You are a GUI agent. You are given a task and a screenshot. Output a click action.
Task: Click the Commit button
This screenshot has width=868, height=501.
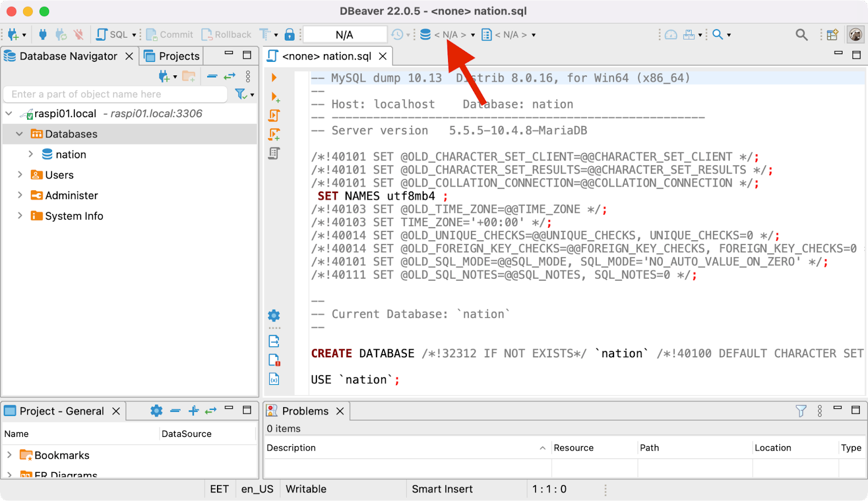click(170, 35)
